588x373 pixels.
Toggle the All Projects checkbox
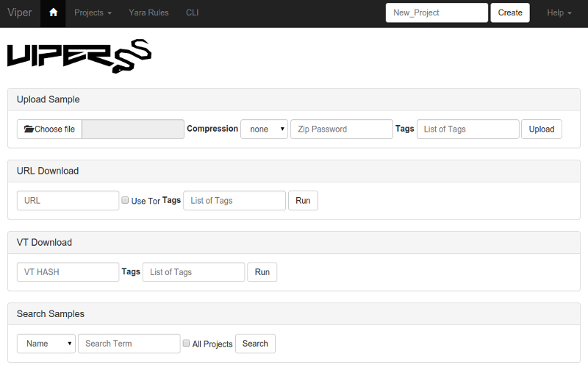(186, 343)
